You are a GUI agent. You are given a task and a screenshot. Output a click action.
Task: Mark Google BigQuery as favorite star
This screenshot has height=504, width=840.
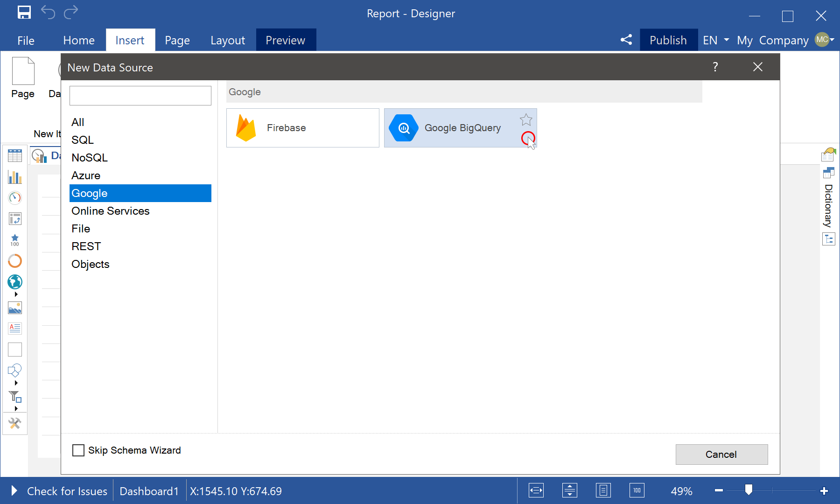click(526, 120)
